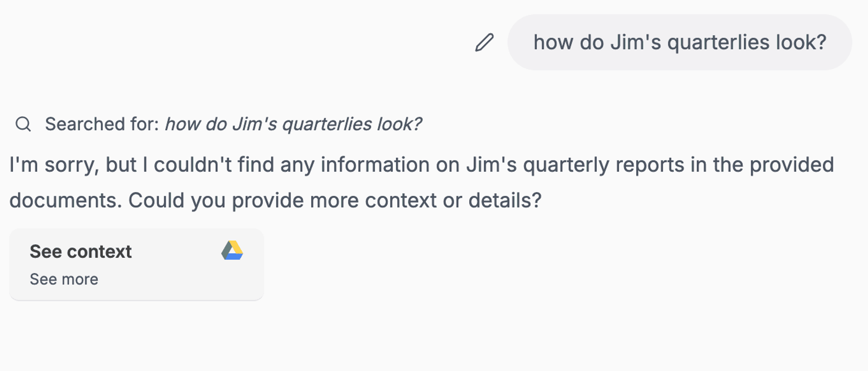Open the Google Drive source logo
This screenshot has width=868, height=371.
(x=232, y=250)
